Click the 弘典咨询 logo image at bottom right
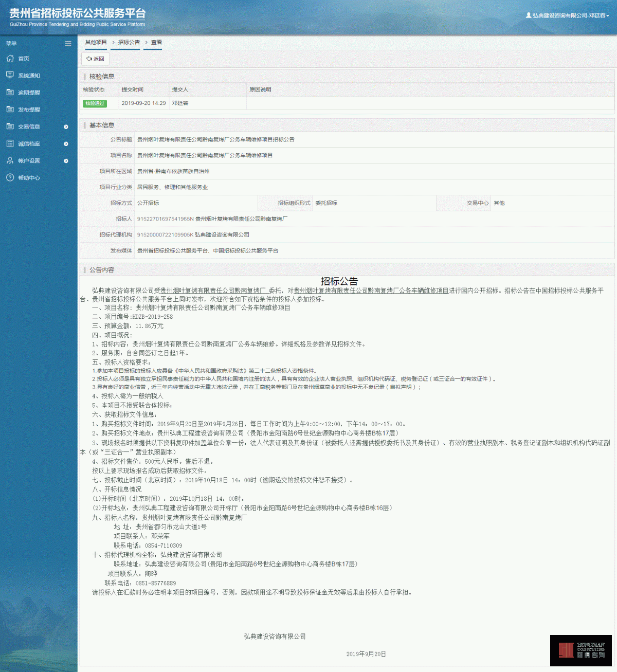This screenshot has width=617, height=672. click(x=580, y=650)
